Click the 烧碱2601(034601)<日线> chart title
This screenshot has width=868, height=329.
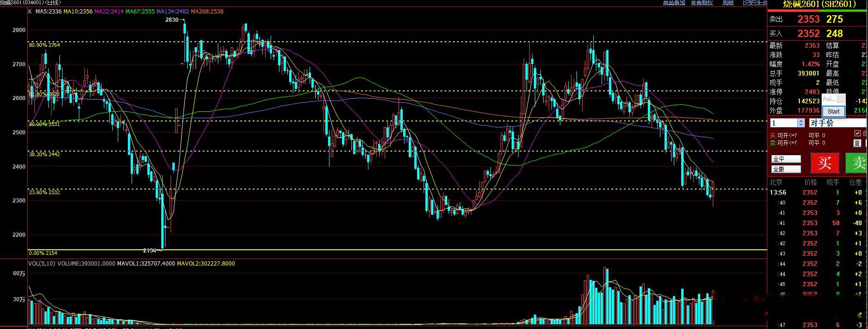point(31,3)
